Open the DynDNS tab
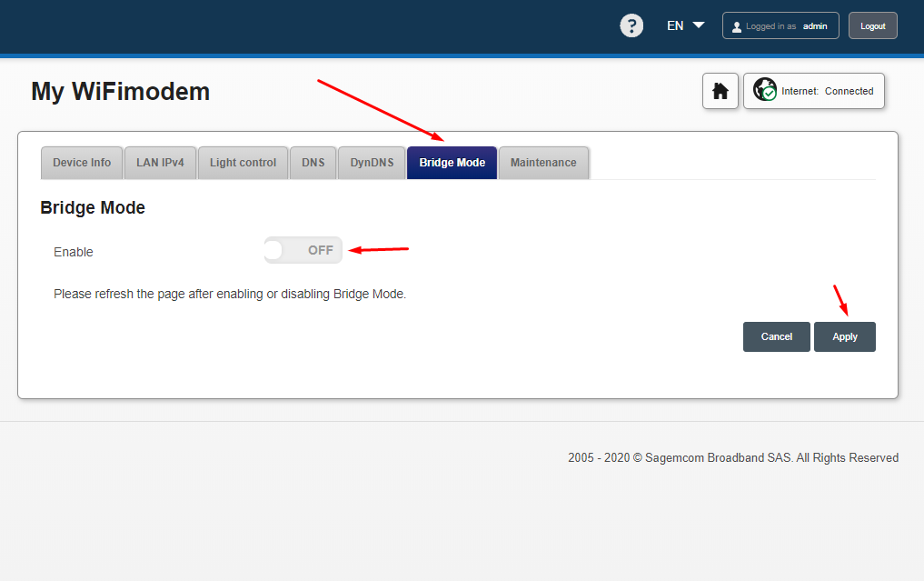This screenshot has height=581, width=924. (x=372, y=163)
